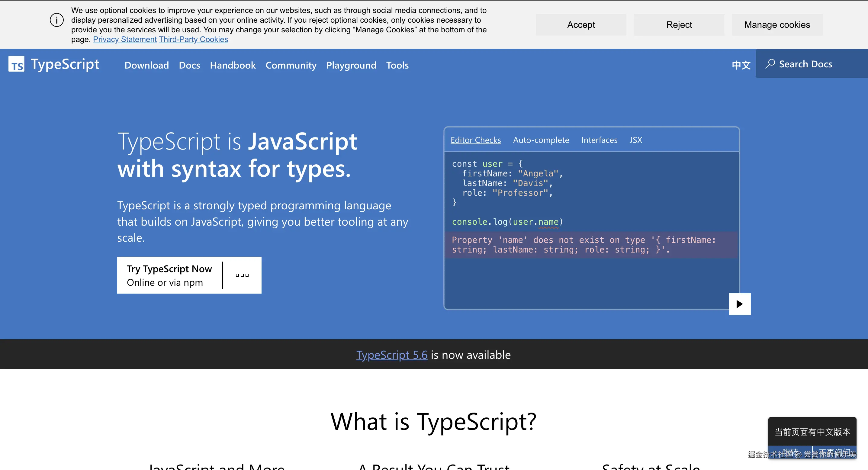The width and height of the screenshot is (868, 470).
Task: Open Manage cookies settings
Action: click(777, 24)
